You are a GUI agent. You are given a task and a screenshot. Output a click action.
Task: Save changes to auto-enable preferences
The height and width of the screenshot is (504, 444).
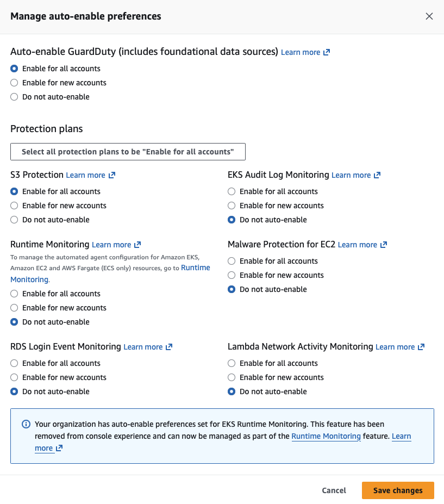pos(398,490)
